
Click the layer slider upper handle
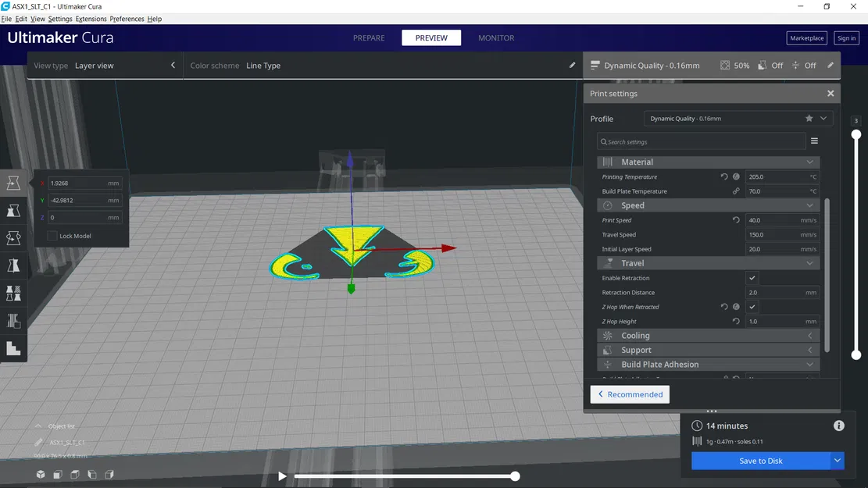(855, 134)
